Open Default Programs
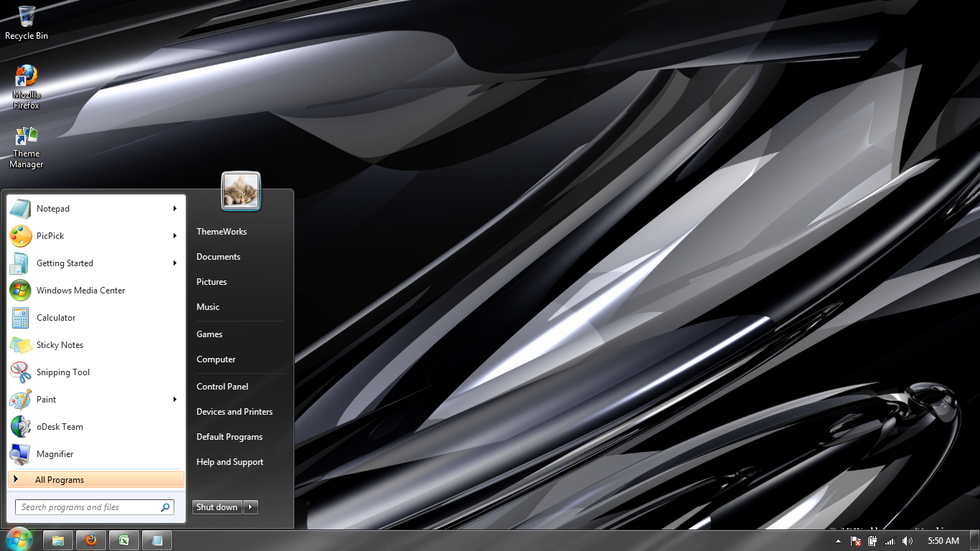The height and width of the screenshot is (551, 980). coord(230,437)
